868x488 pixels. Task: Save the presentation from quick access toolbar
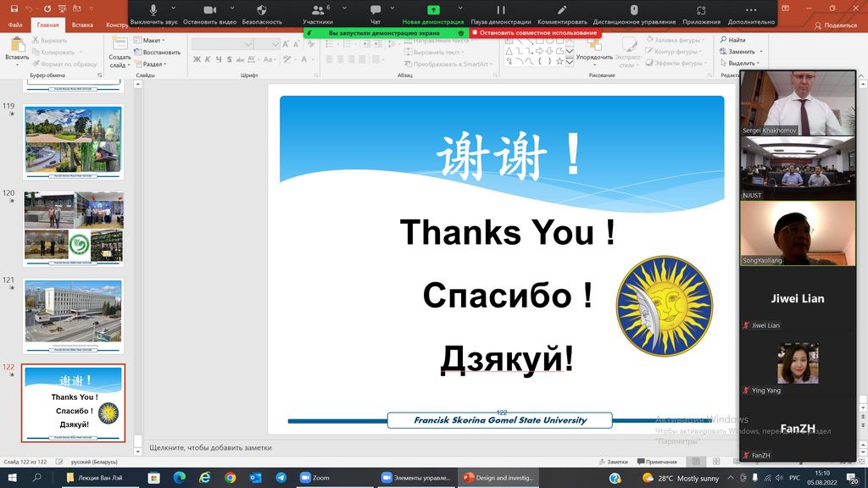coord(14,8)
